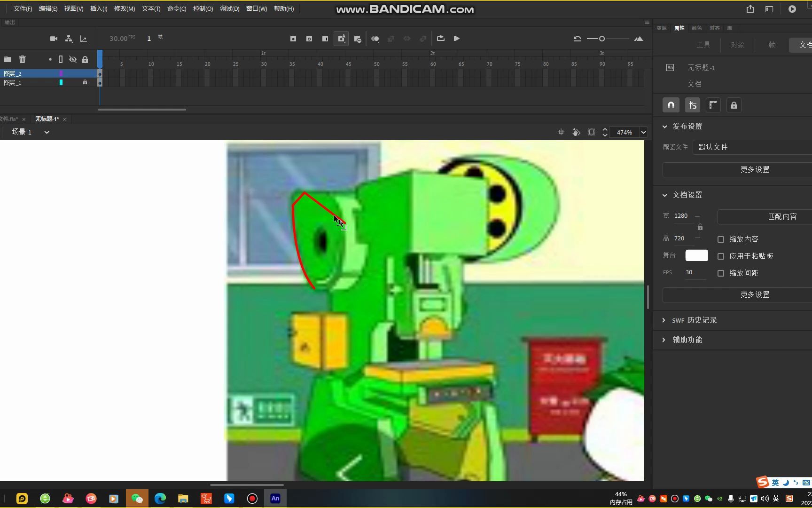Screen dimensions: 812x508
Task: Toggle the snap magnet button in properties
Action: [x=671, y=105]
